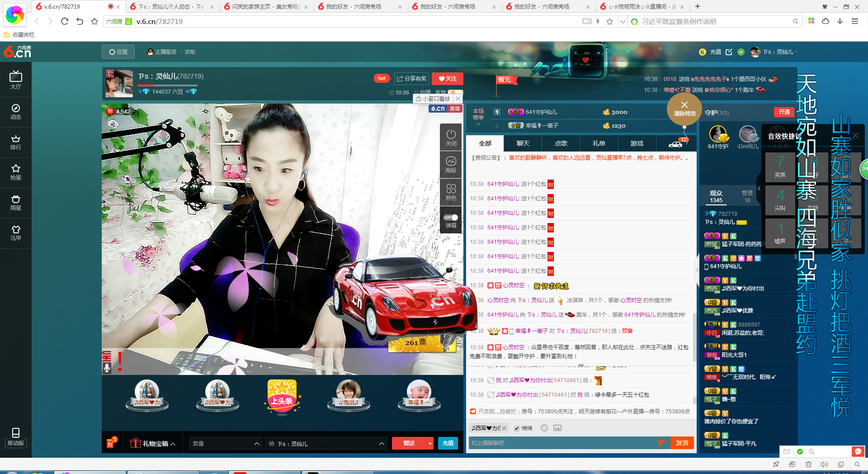Click the edit pencil icon next to 充值 in the header
This screenshot has width=868, height=474.
(729, 52)
